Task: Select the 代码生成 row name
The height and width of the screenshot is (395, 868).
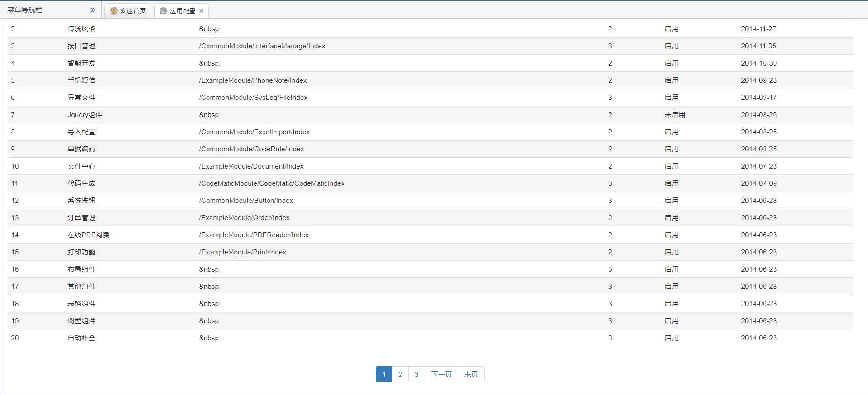Action: click(x=81, y=183)
